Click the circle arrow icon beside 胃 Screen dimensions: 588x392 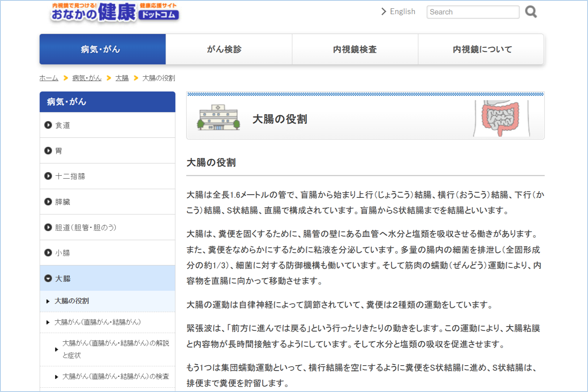click(48, 150)
